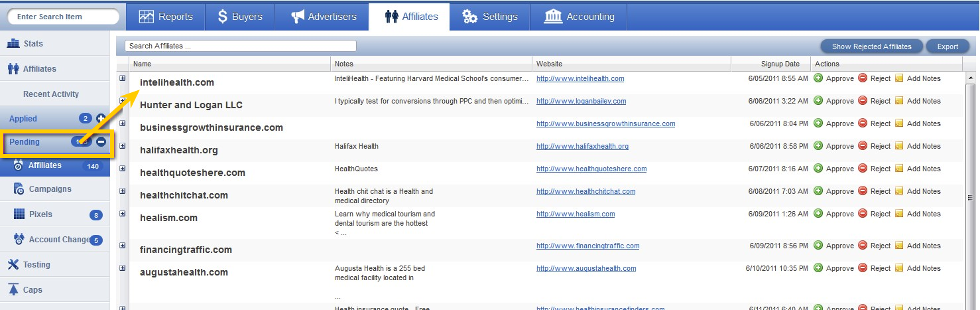Image resolution: width=980 pixels, height=310 pixels.
Task: Collapse the Pending section with the minus button
Action: (101, 142)
